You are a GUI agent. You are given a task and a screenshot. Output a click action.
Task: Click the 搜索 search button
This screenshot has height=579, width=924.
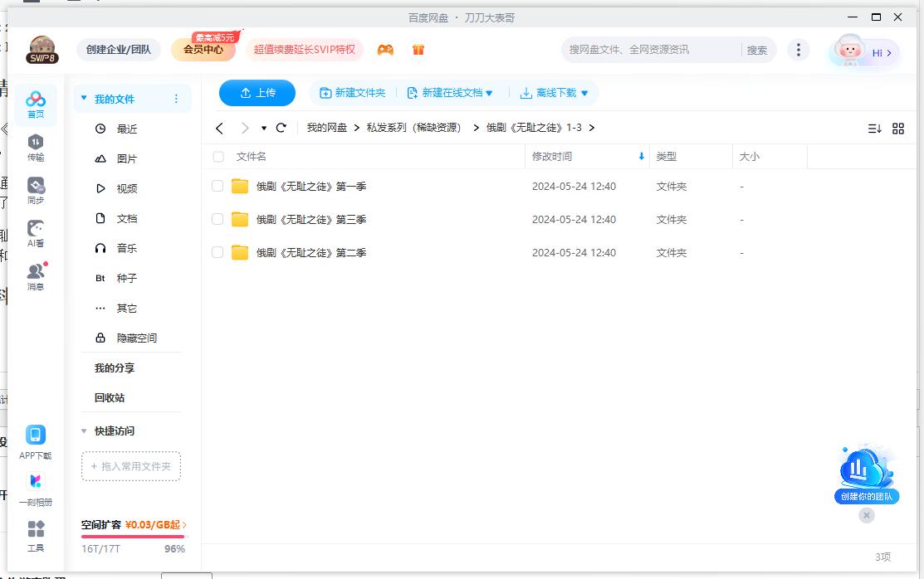[x=756, y=50]
